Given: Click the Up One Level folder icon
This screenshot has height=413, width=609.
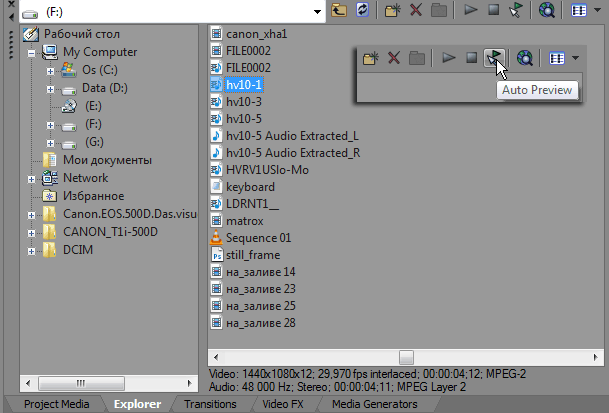Looking at the screenshot, I should point(341,12).
